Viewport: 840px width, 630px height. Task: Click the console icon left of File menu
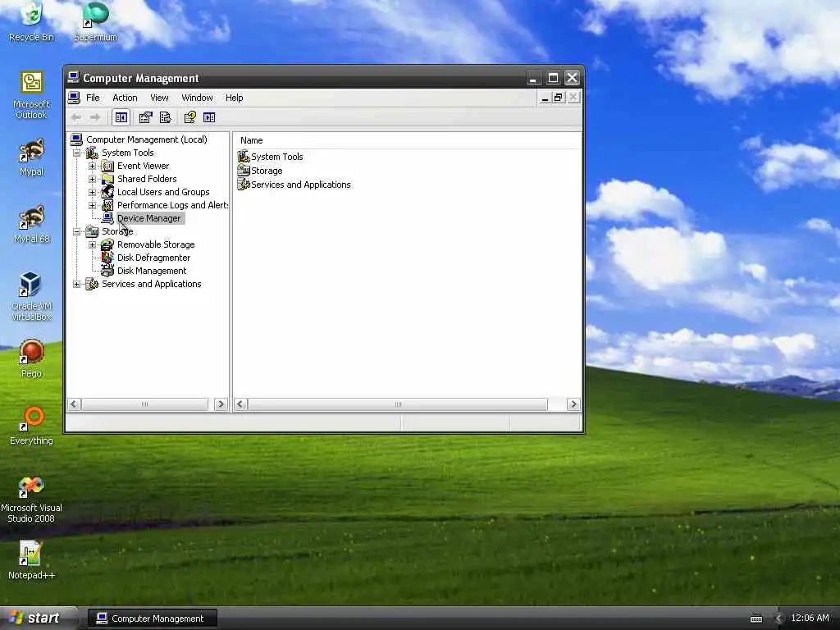74,98
